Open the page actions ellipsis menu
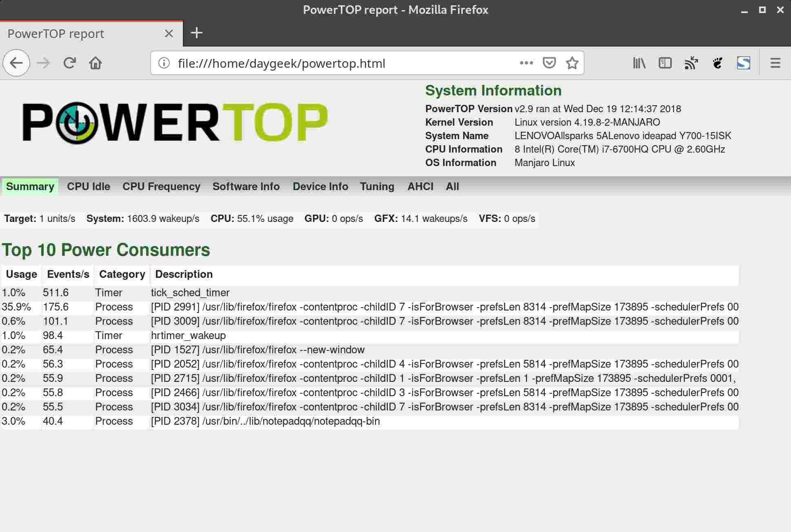 (x=526, y=63)
